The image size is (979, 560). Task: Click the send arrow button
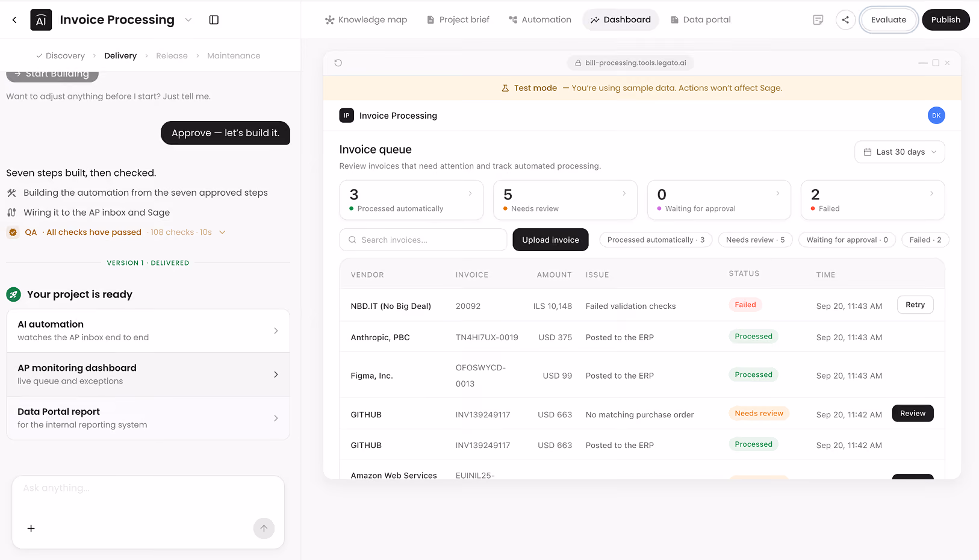[x=264, y=529]
